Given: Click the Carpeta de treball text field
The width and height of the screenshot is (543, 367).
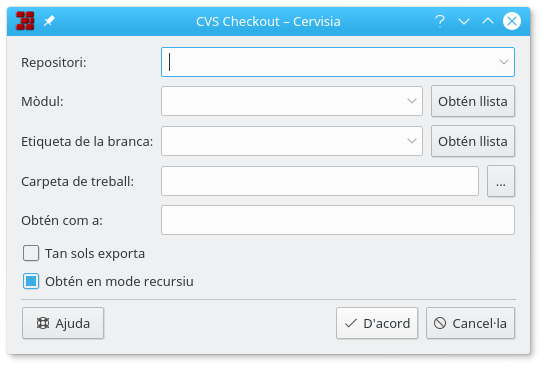Looking at the screenshot, I should click(x=320, y=181).
